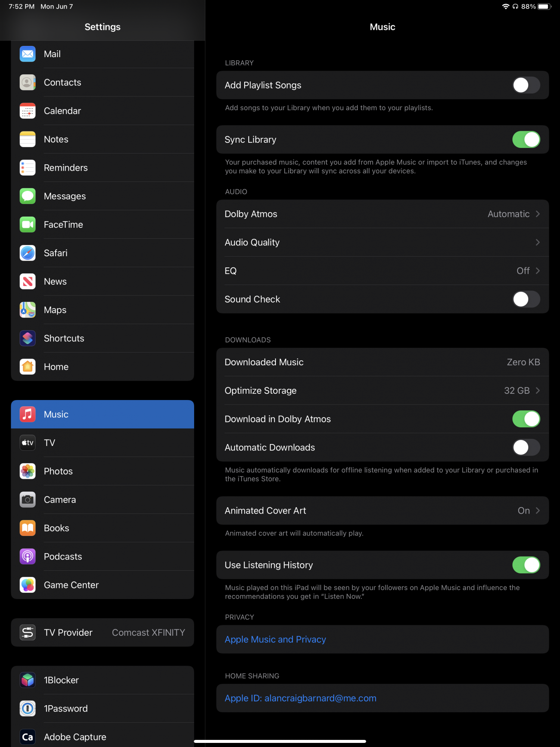Viewport: 560px width, 747px height.
Task: Tap the home indicator bar
Action: [280, 741]
